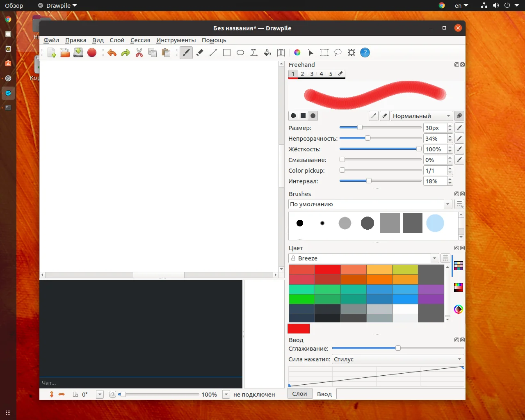
Task: Click Undo in the toolbar
Action: click(x=112, y=52)
